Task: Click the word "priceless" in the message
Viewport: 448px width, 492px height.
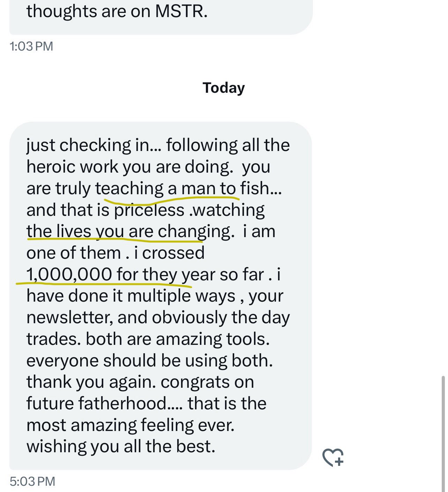Action: pos(149,210)
